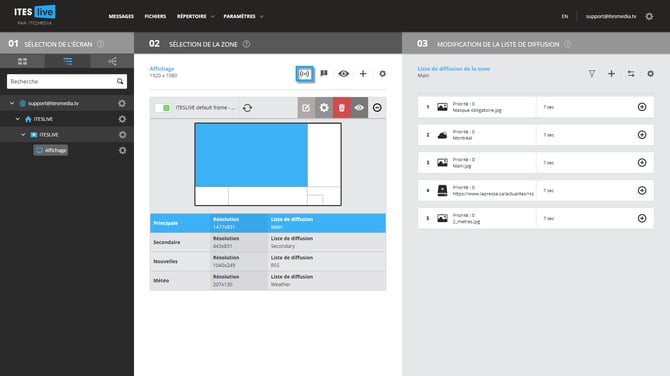Click the message flag icon in zone toolbar

coord(324,73)
